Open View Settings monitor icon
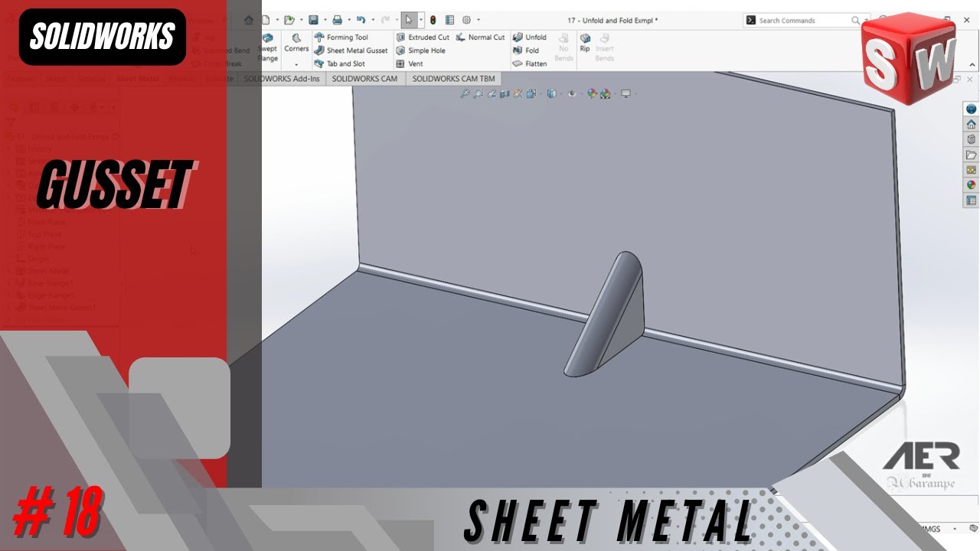The width and height of the screenshot is (980, 551). pos(626,93)
